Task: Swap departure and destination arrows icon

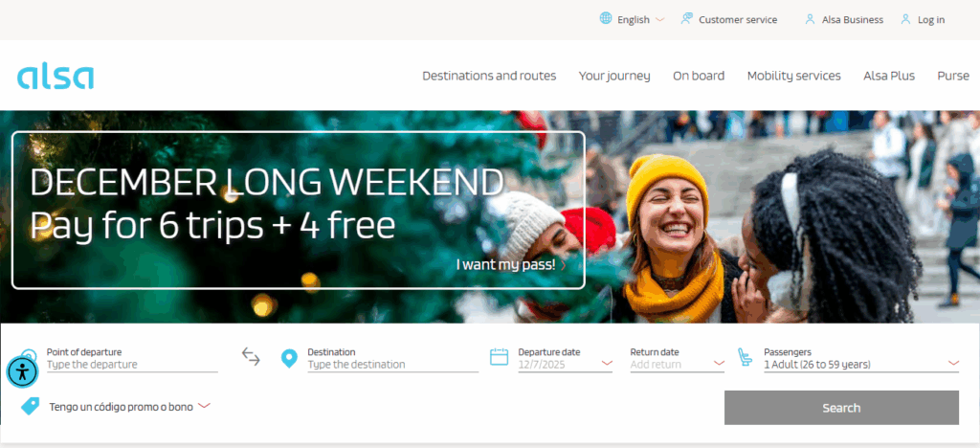Action: click(x=251, y=357)
